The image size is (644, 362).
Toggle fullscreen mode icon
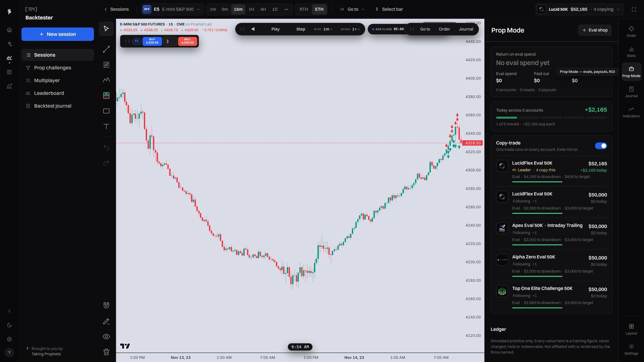tap(634, 9)
